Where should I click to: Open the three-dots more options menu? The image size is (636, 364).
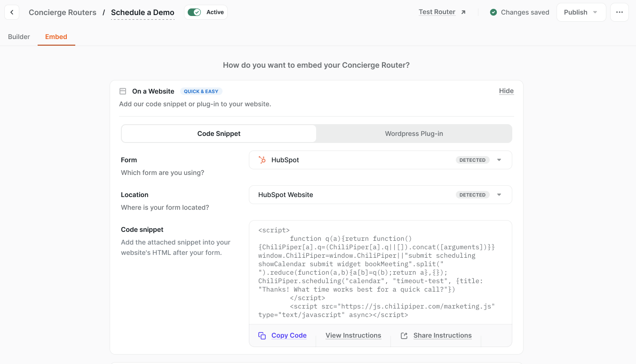point(620,12)
